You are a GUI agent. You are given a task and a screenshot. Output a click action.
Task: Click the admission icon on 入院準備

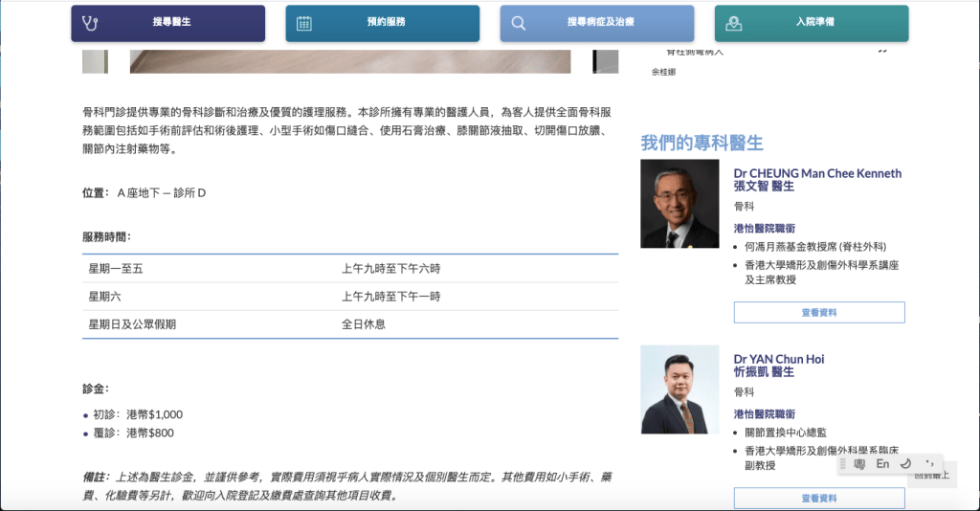click(733, 23)
